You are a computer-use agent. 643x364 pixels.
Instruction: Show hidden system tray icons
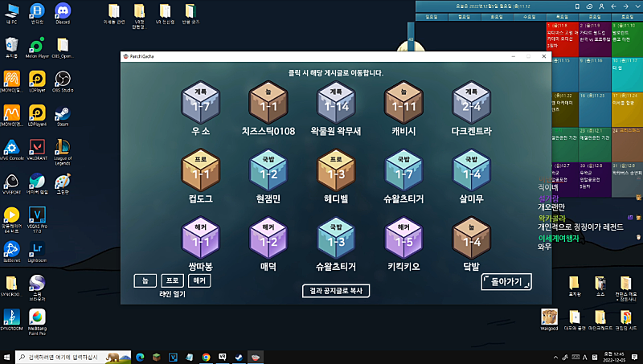click(x=555, y=358)
